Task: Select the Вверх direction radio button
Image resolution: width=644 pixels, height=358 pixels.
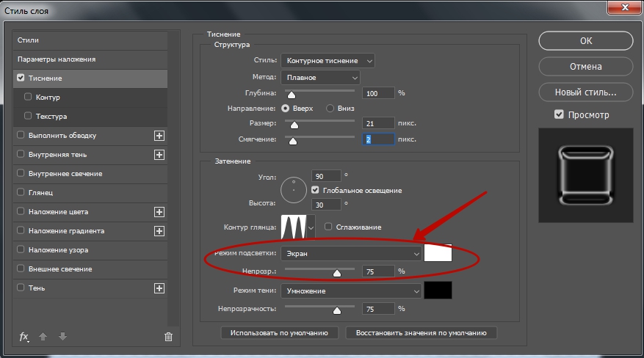Action: 285,109
